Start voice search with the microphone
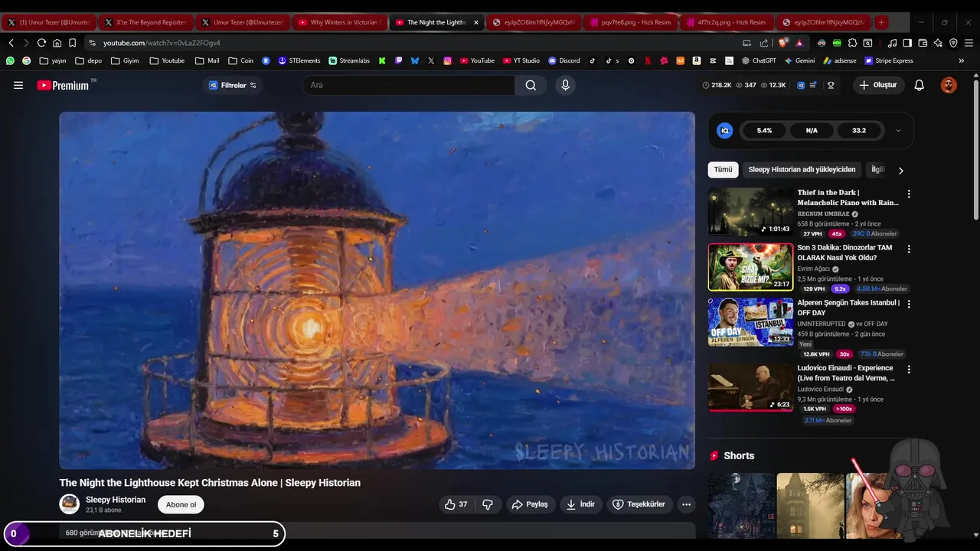 coord(566,85)
